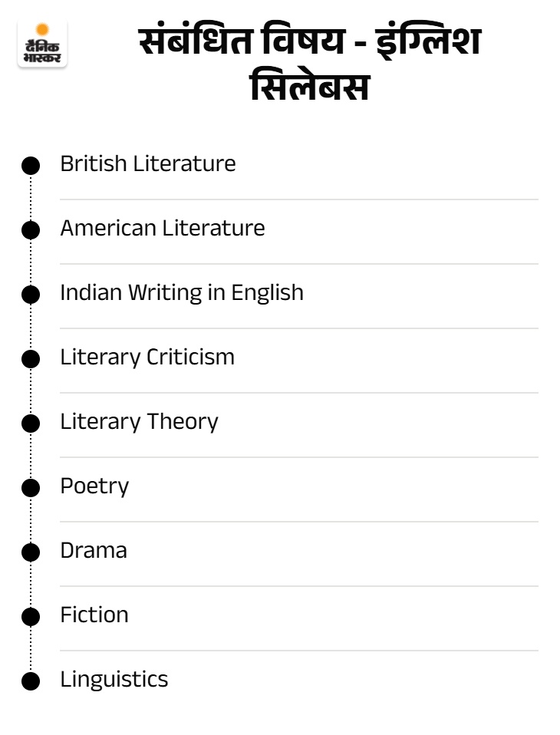The image size is (560, 735).
Task: Click the bullet dot beside Fiction
Action: click(31, 617)
